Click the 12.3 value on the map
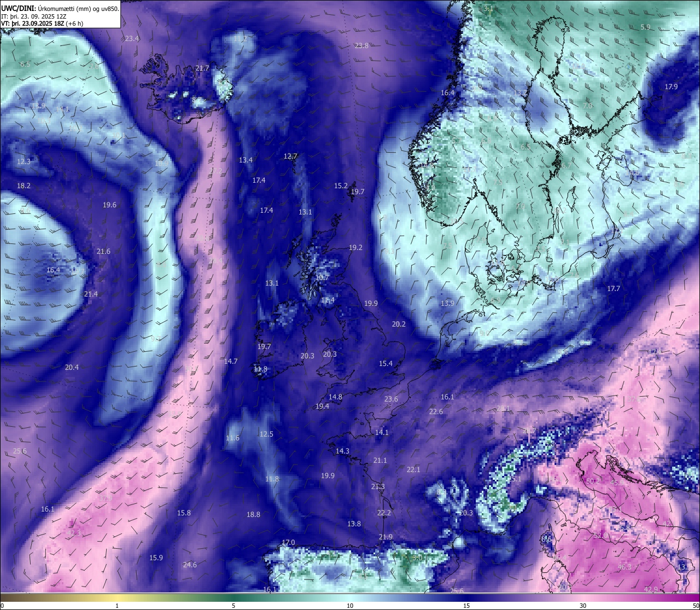This screenshot has height=610, width=700. (x=24, y=161)
